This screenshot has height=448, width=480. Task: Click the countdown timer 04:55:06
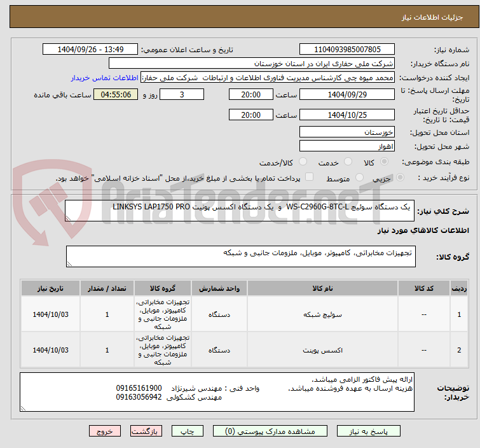click(116, 94)
